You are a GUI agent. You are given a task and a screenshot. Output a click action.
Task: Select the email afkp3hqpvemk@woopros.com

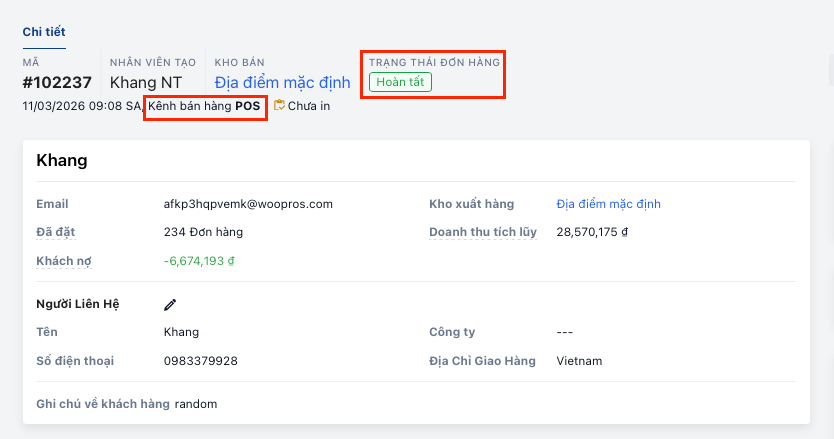248,204
